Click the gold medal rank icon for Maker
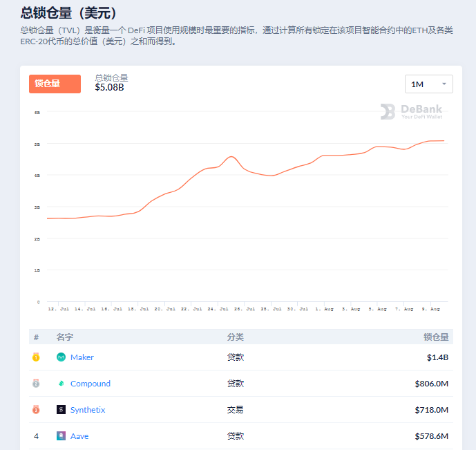The image size is (476, 450). [36, 357]
